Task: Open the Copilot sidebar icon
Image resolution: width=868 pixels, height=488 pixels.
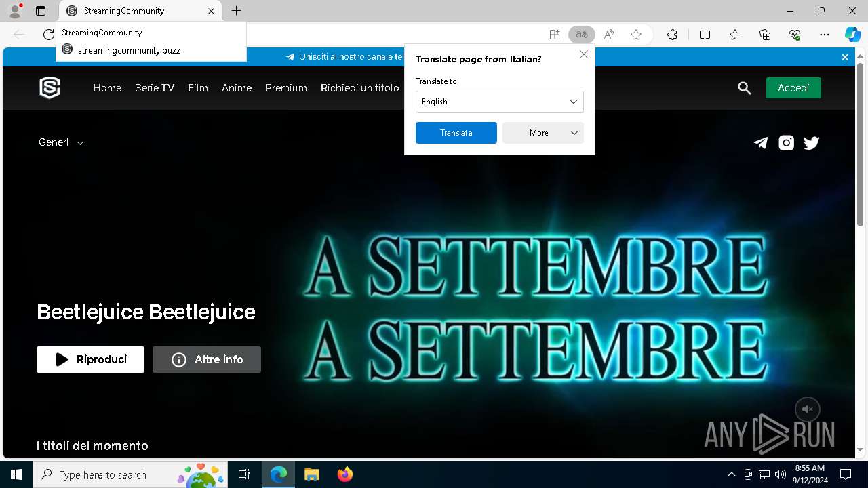Action: 852,35
